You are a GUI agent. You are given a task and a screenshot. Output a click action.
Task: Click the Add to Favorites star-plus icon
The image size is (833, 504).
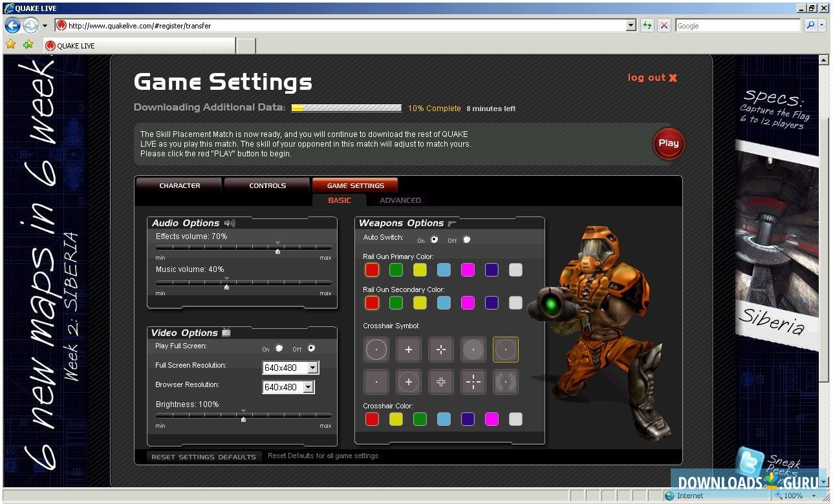click(28, 45)
